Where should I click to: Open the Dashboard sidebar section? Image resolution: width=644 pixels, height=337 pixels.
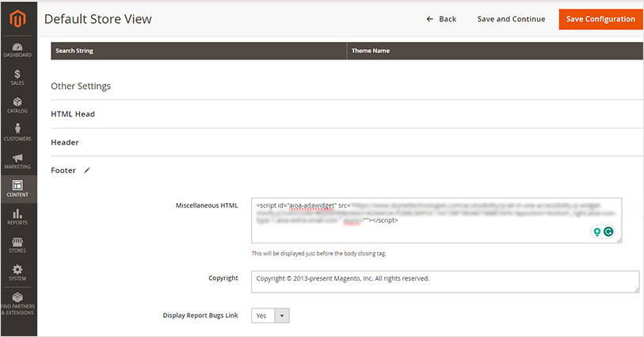(17, 50)
